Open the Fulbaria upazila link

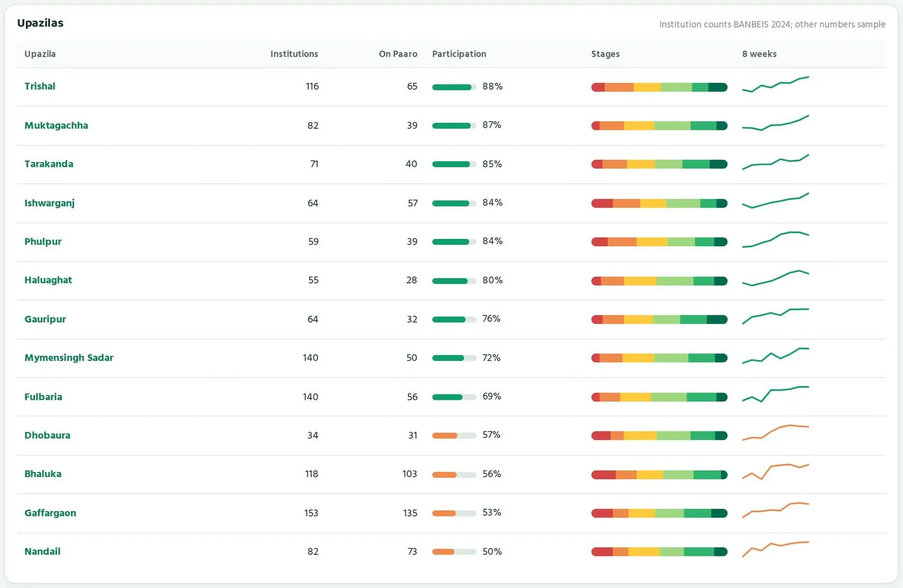(43, 397)
